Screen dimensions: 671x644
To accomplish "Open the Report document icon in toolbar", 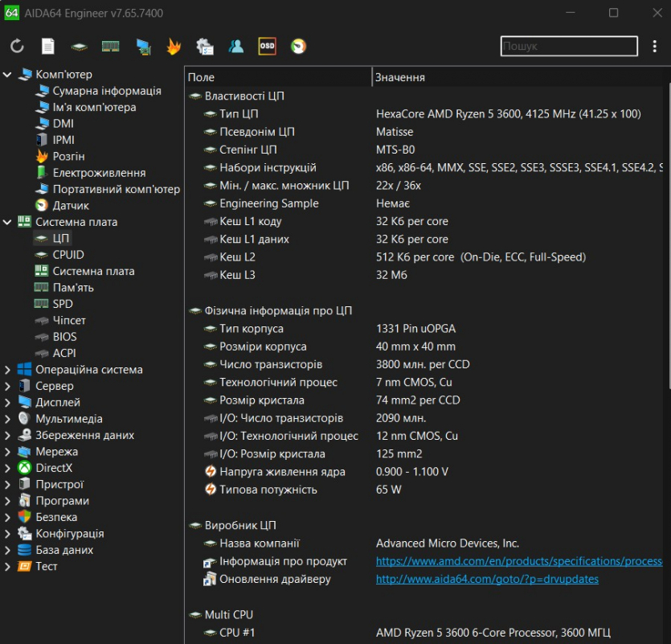I will [48, 47].
